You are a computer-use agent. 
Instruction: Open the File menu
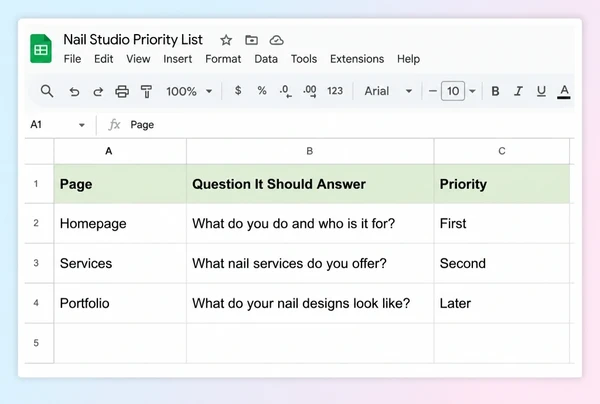click(72, 59)
